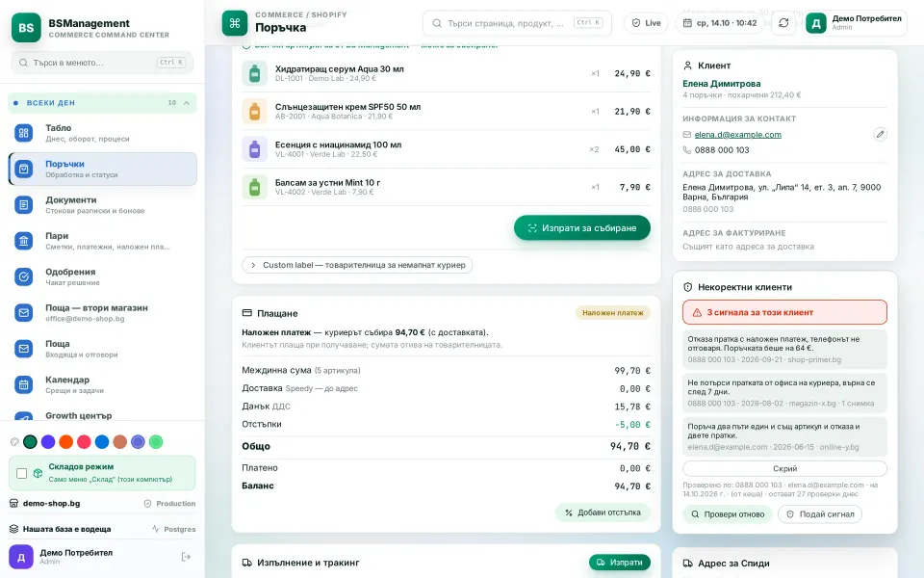Screen dimensions: 924x578
Task: Click the Изпрати button in Изпълнение и тракинг
Action: (619, 563)
